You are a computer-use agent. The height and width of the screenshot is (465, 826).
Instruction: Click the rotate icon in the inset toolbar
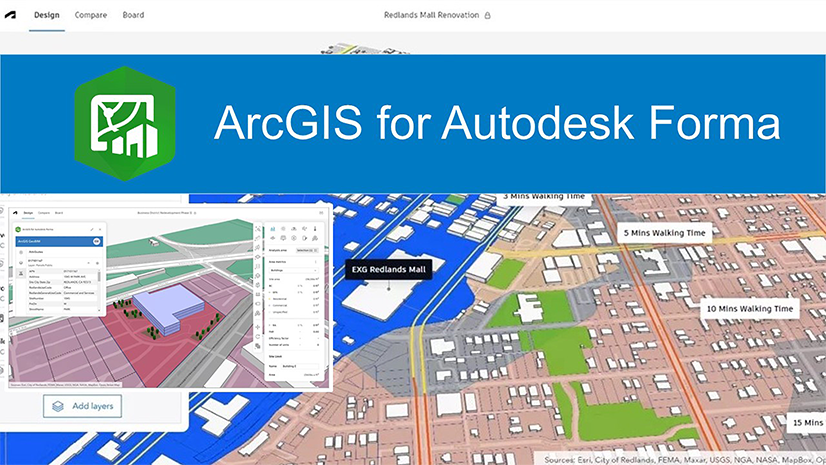coord(258,337)
